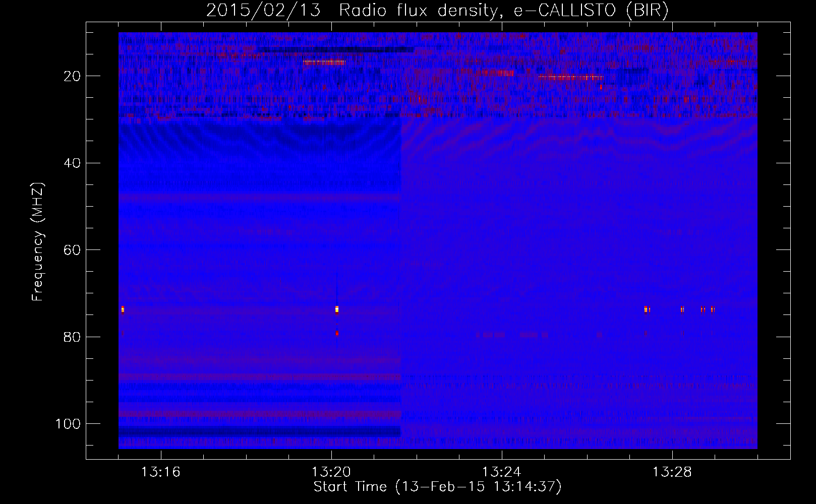
Task: Click the 20 MHz frequency tick label
Action: point(72,76)
